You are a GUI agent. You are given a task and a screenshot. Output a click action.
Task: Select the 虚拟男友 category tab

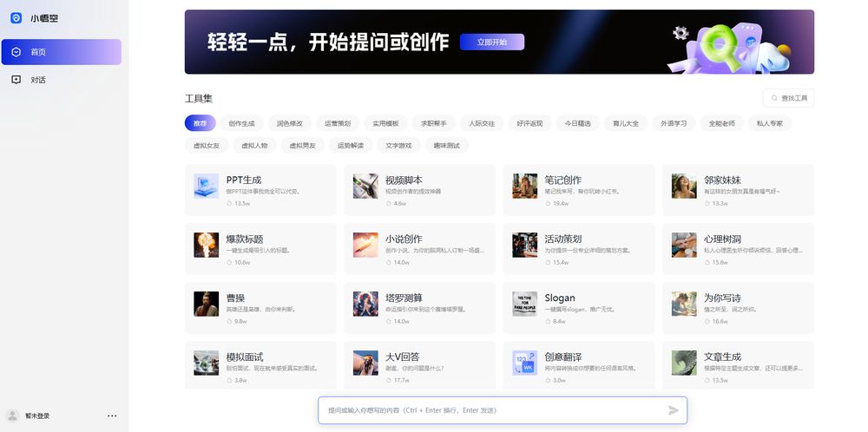[x=302, y=146]
